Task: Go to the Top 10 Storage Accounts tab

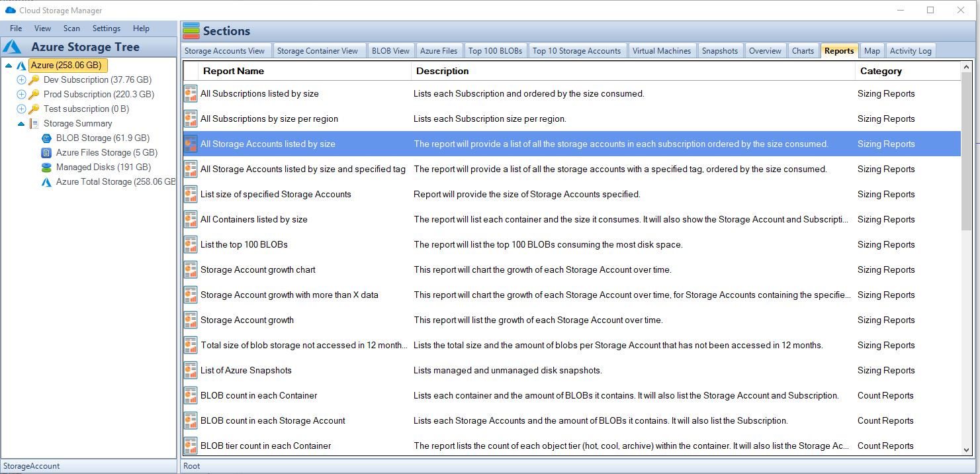Action: tap(577, 51)
